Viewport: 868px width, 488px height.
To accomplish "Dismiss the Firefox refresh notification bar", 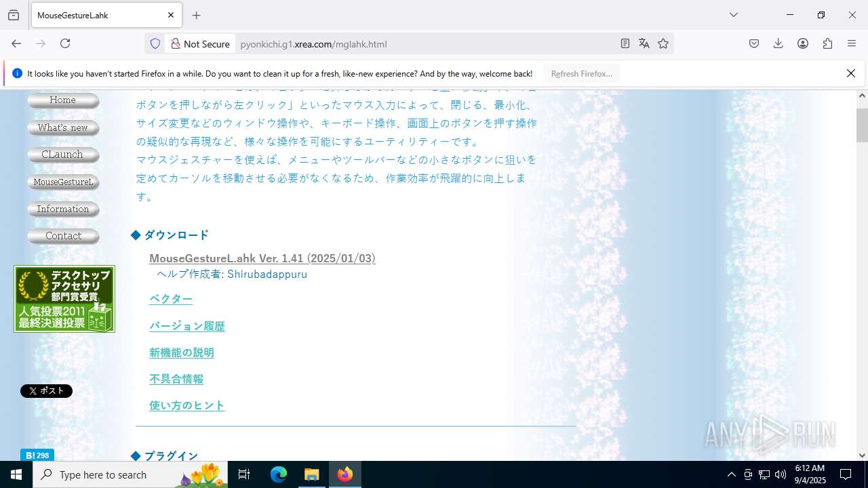I will [851, 73].
